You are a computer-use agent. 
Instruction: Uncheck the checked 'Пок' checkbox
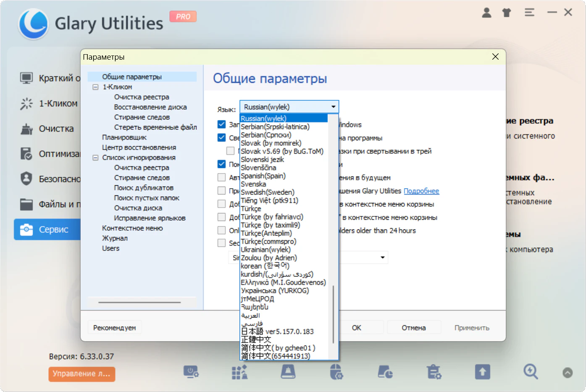tap(221, 164)
